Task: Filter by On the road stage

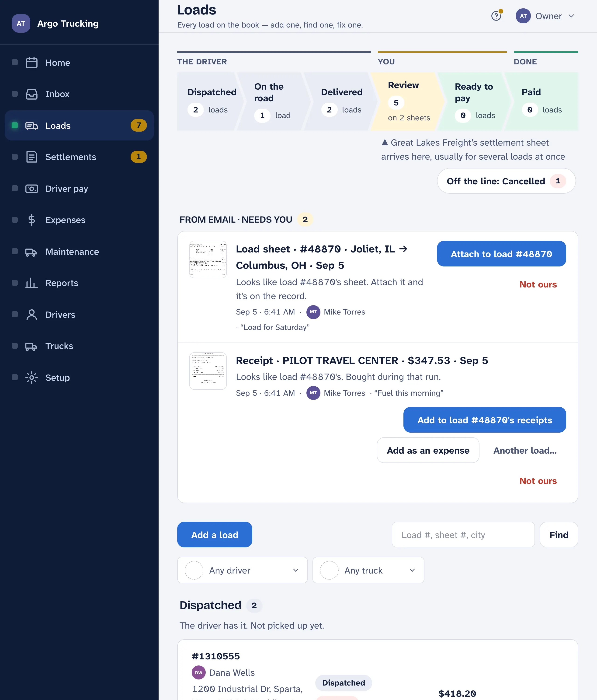Action: coord(274,101)
